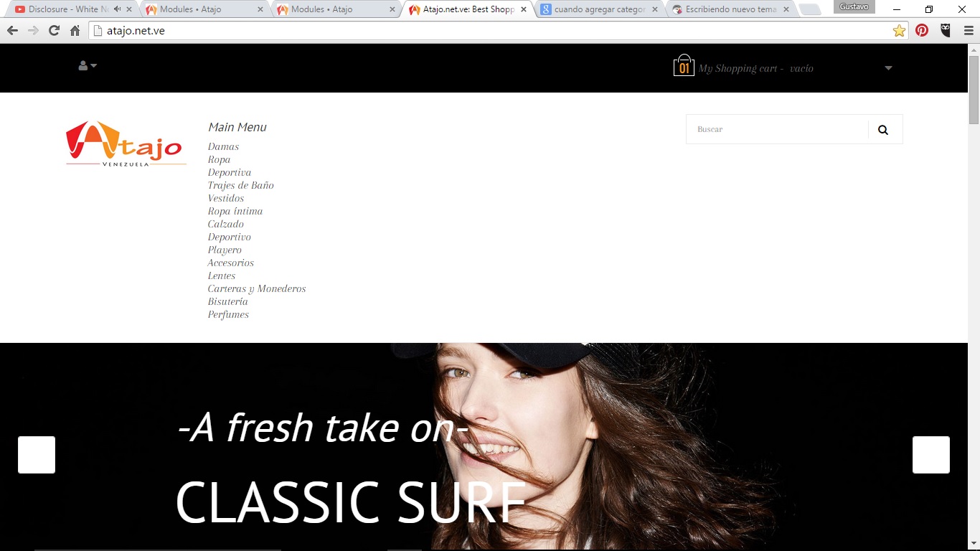Close the 'Escribiendo nuevo tema' tab

(x=786, y=10)
